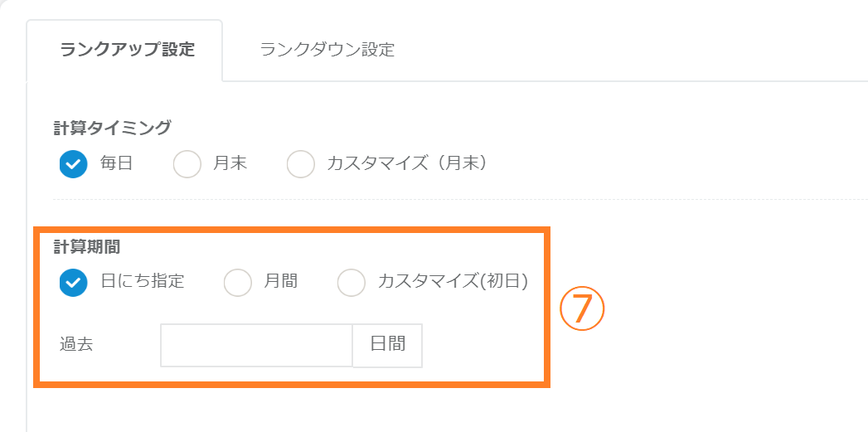Switch to the ランクアップ設定 tab

point(127,50)
